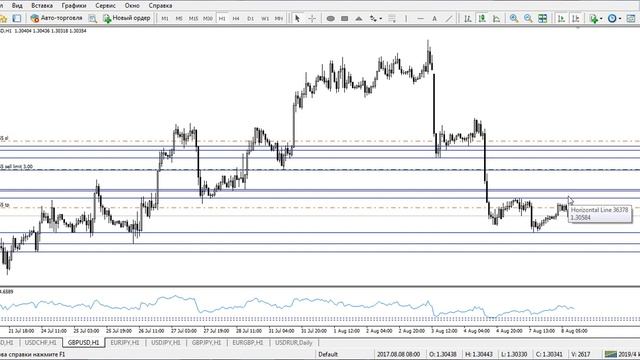This screenshot has height=360, width=640.
Task: Switch chart to line chart mode
Action: tap(496, 18)
